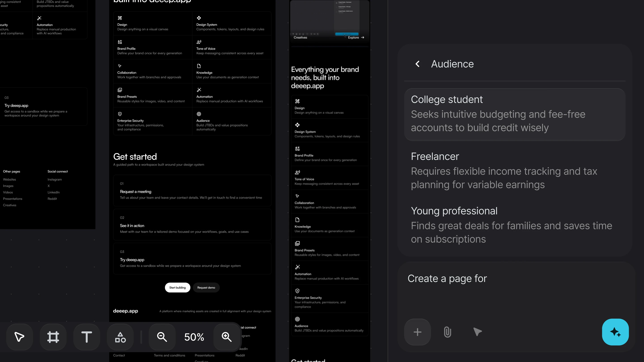Click Reddit under Social connect in the leftmost frame
This screenshot has width=644, height=362.
(52, 199)
